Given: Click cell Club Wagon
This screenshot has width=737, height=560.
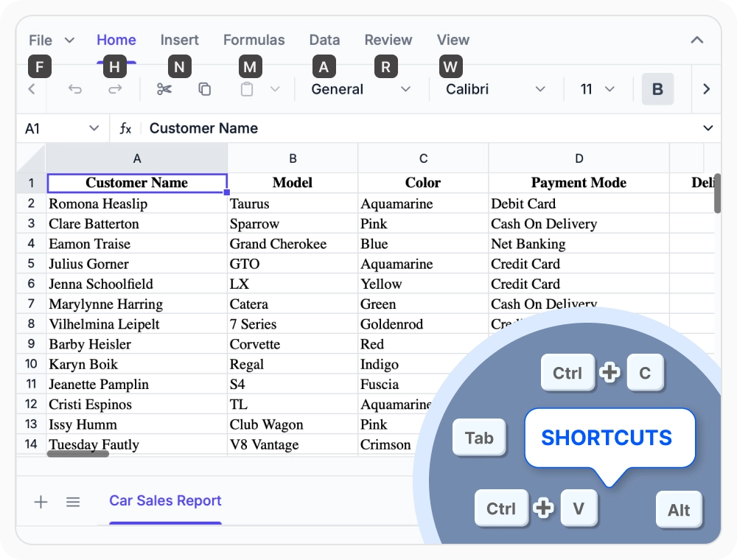Looking at the screenshot, I should point(293,424).
